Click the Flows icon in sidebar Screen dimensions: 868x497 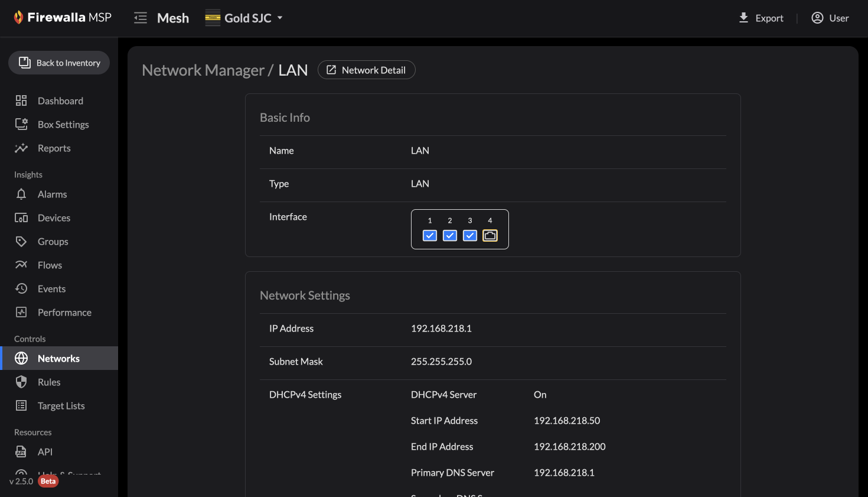coord(21,265)
